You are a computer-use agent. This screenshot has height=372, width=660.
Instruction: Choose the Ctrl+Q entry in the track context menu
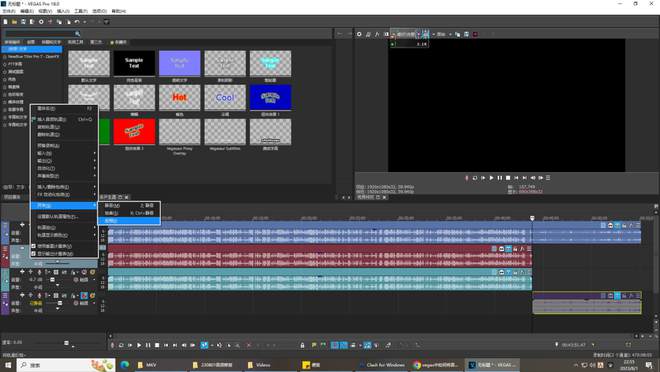tap(64, 120)
